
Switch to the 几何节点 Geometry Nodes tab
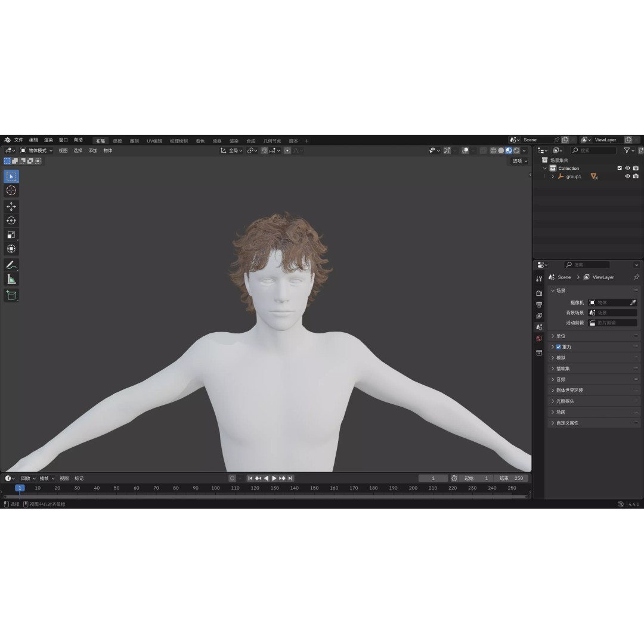(x=272, y=141)
